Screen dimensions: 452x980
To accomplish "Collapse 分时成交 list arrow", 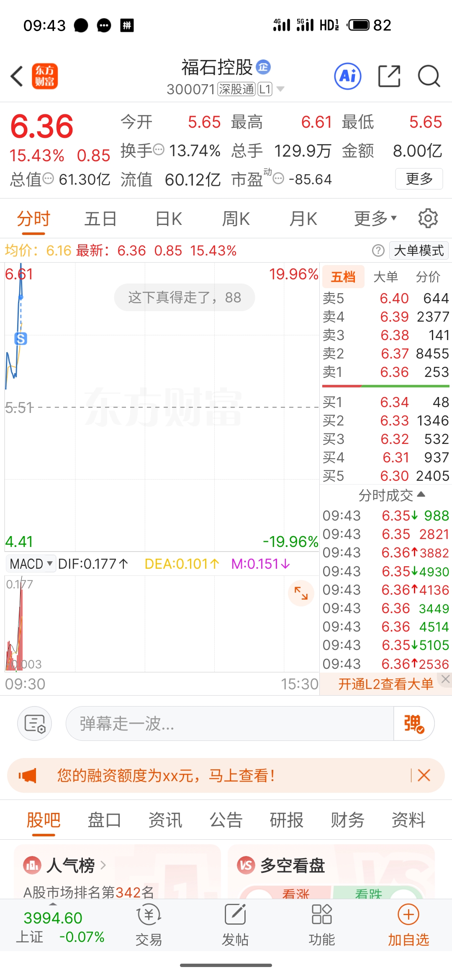I will click(421, 495).
